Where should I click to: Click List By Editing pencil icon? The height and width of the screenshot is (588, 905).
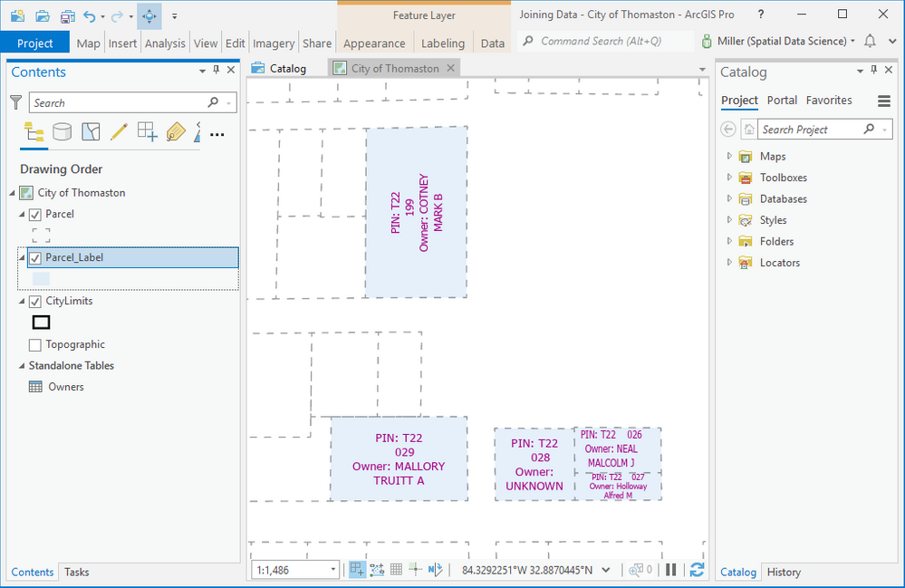(119, 131)
